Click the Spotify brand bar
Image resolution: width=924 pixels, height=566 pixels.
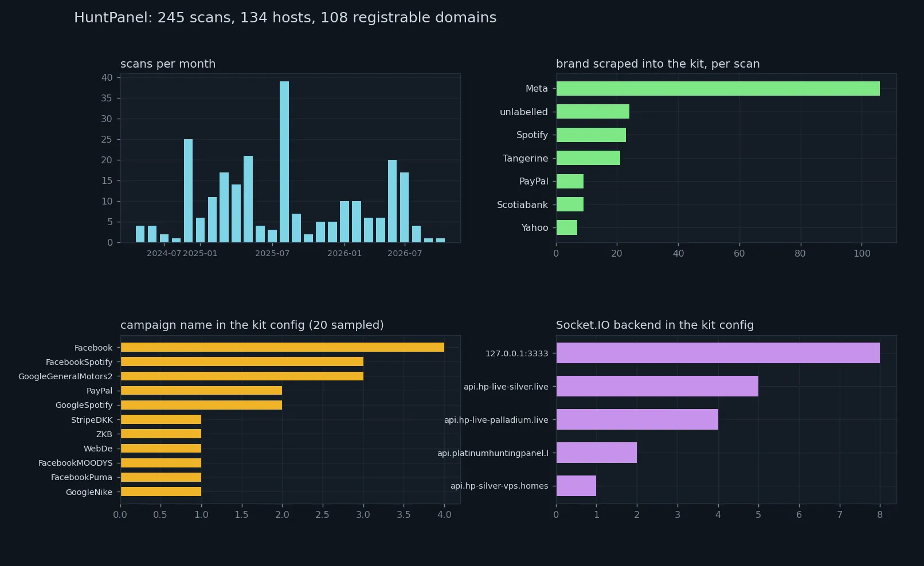coord(591,135)
